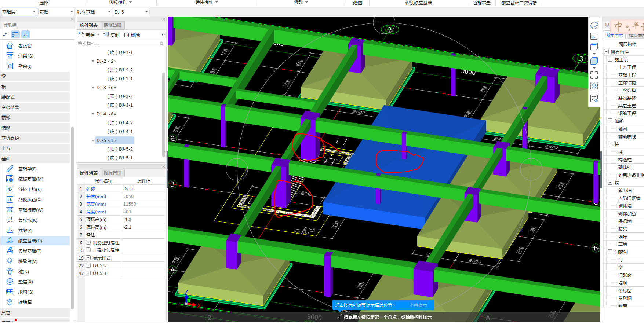Collapse the 施工段 layer tree node
Image resolution: width=644 pixels, height=323 pixels.
coord(610,59)
